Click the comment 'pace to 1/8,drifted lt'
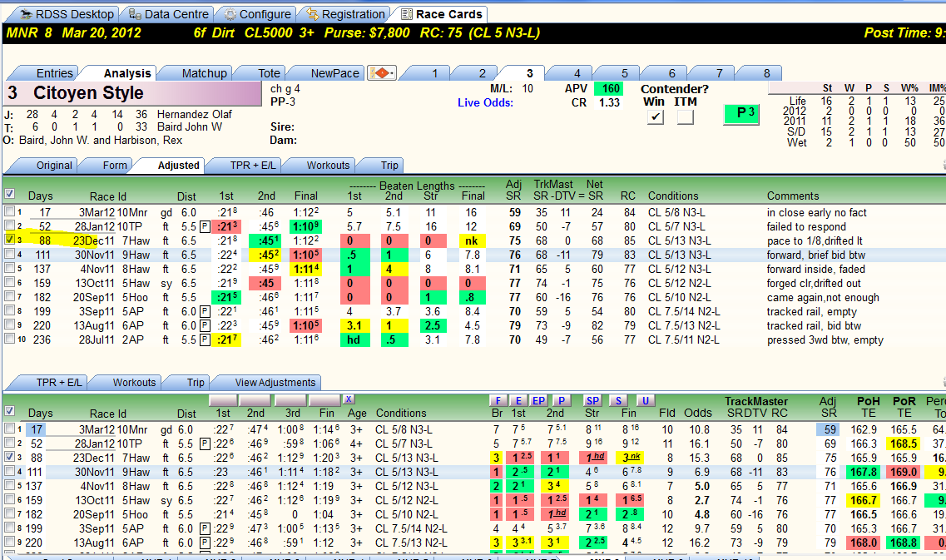This screenshot has height=560, width=946. pos(815,240)
